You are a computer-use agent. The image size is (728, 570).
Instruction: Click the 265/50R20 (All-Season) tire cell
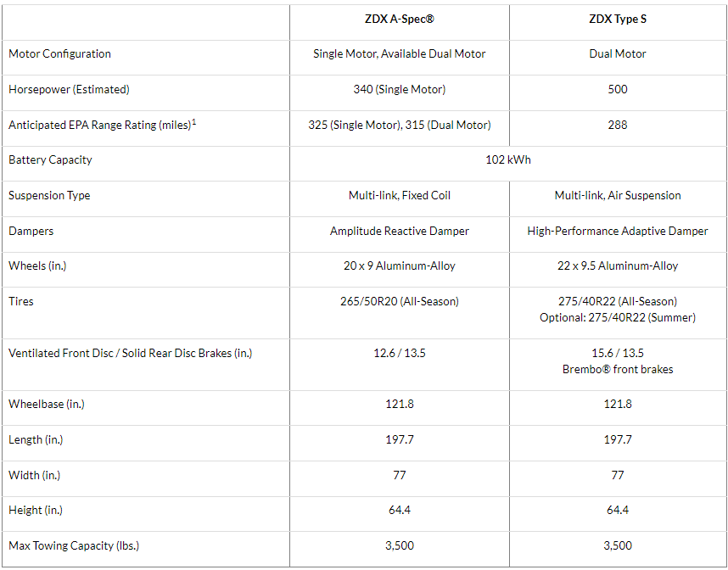[x=399, y=301]
